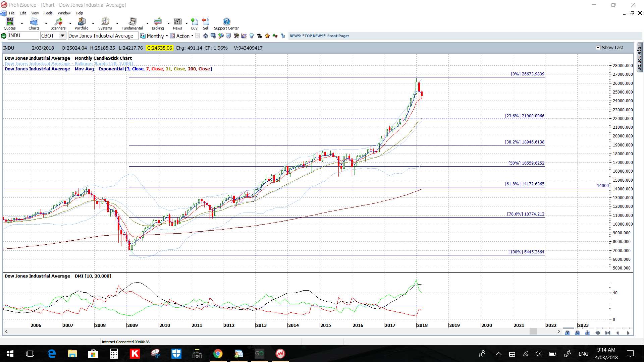This screenshot has width=644, height=362.
Task: Open the News toolbar icon
Action: 177,21
